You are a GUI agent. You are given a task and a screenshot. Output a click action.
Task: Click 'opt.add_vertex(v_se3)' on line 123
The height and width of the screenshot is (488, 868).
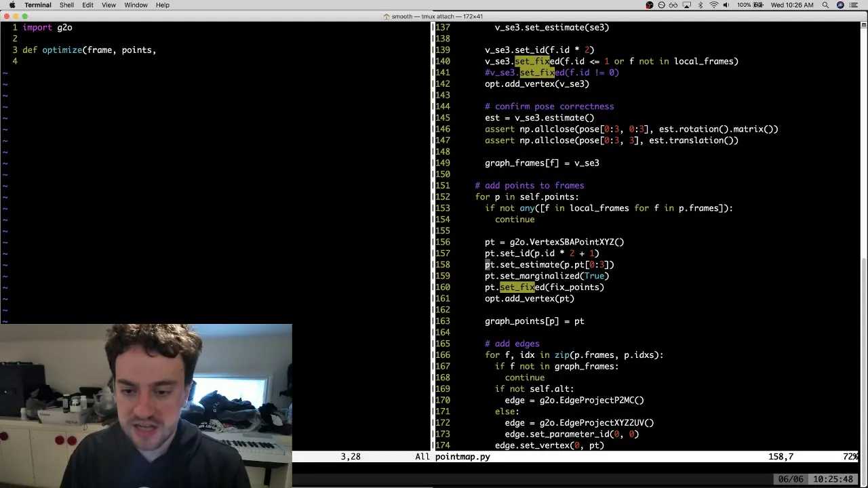click(537, 84)
